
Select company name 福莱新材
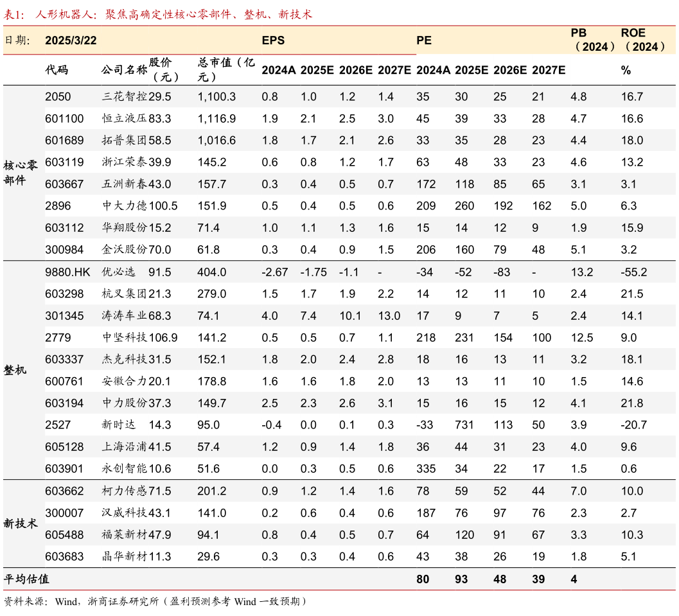point(125,534)
